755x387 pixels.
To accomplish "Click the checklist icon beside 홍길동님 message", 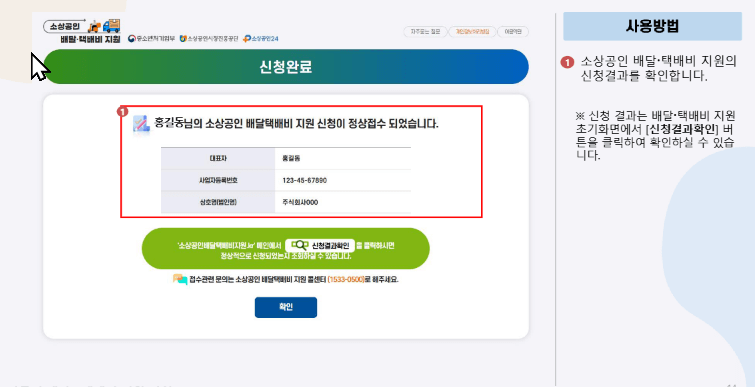I will 141,124.
